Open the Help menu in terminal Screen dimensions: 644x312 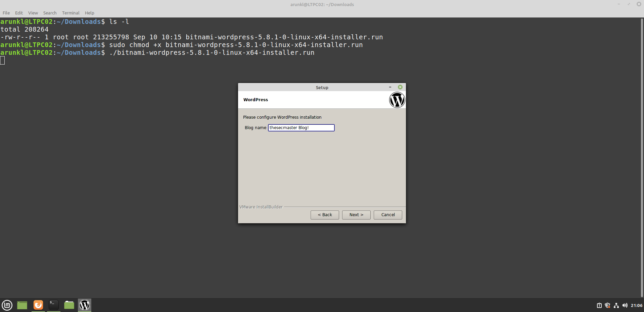[89, 13]
